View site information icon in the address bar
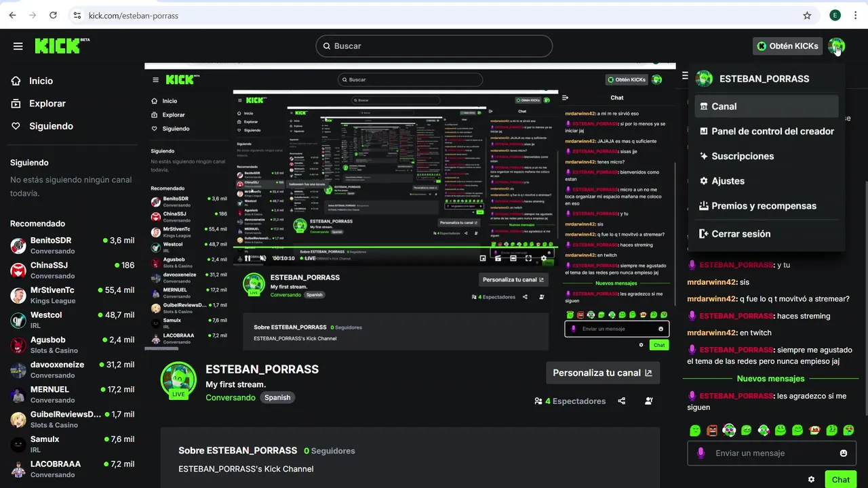868x488 pixels. [x=77, y=15]
